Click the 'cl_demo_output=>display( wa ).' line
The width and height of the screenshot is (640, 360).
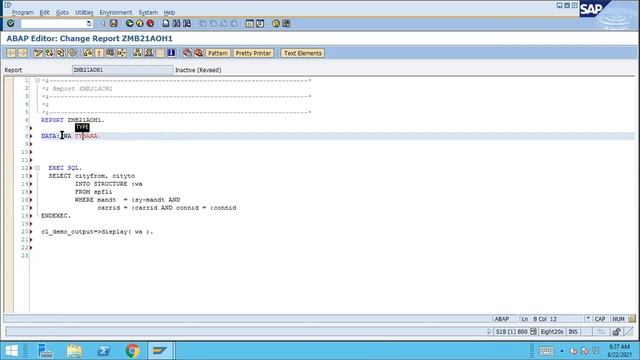point(97,231)
